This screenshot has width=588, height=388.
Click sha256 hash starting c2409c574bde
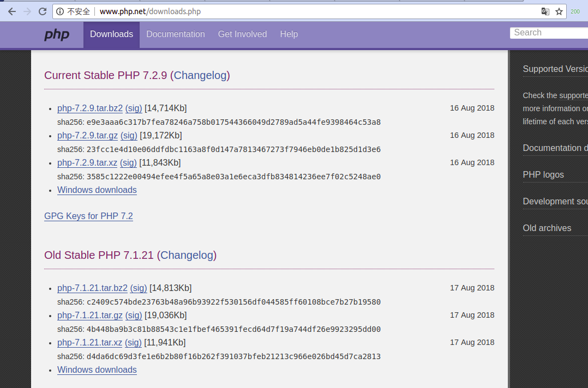click(x=233, y=302)
